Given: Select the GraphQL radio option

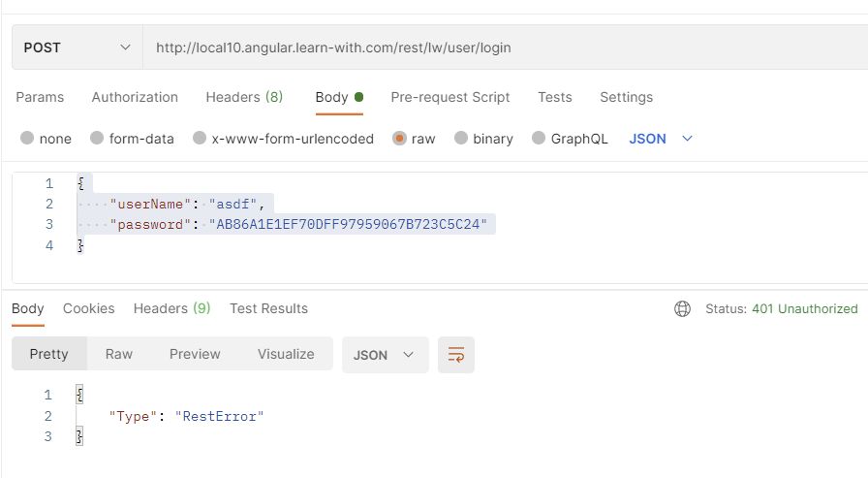Looking at the screenshot, I should point(539,138).
